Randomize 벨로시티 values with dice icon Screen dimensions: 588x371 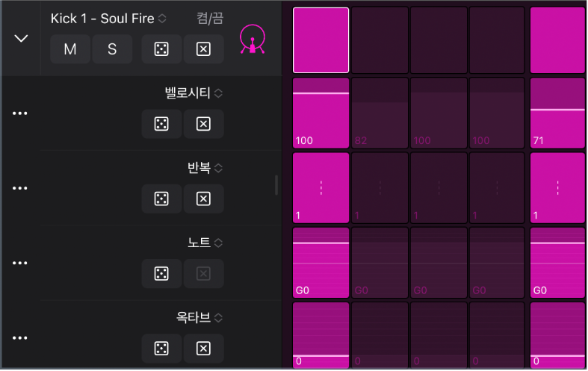pos(161,124)
